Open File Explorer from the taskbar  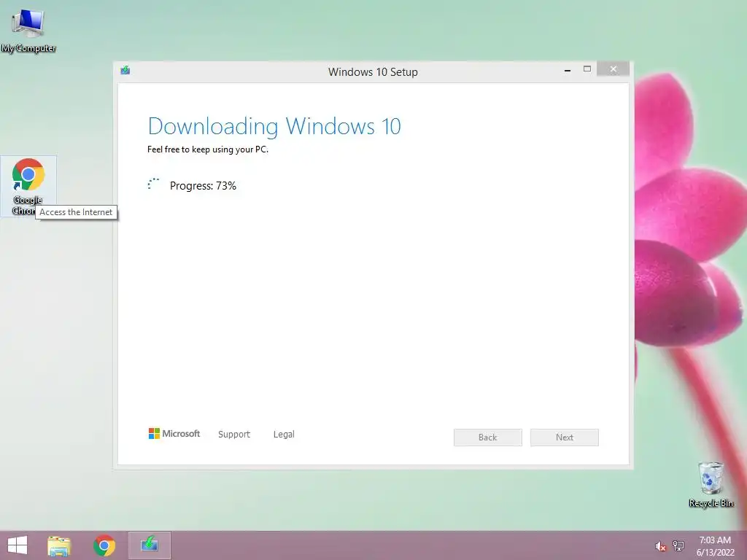click(59, 545)
